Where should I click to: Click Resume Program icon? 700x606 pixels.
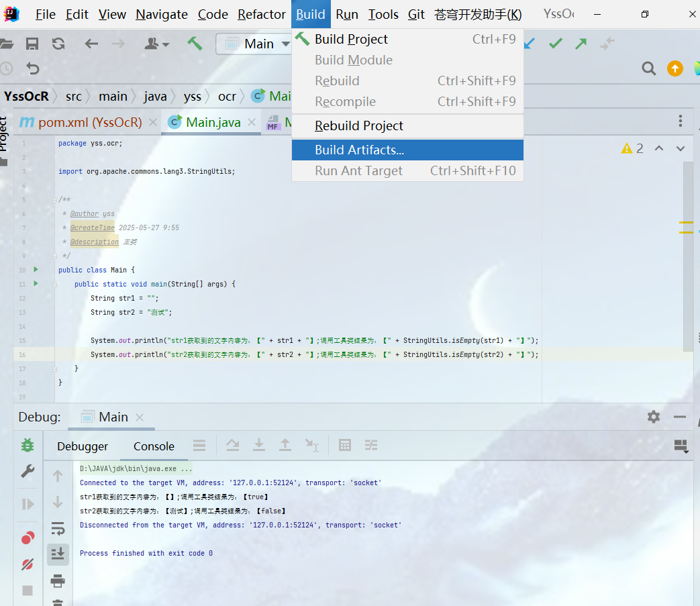point(28,504)
